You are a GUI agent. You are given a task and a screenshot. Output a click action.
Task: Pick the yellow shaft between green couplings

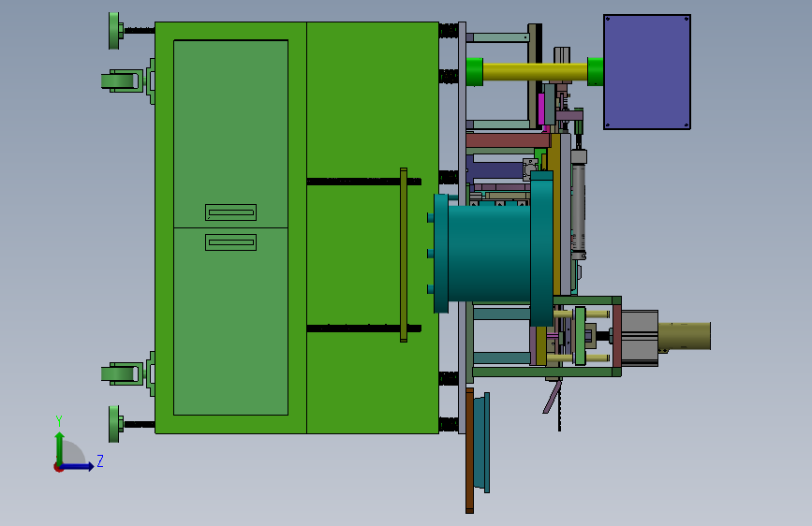[535, 72]
